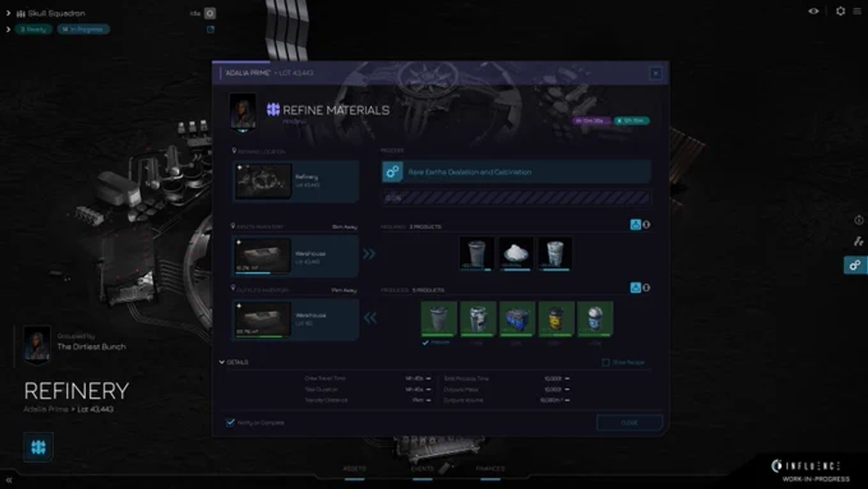The image size is (868, 489).
Task: Select the gears icon in right sidebar
Action: pyautogui.click(x=855, y=265)
